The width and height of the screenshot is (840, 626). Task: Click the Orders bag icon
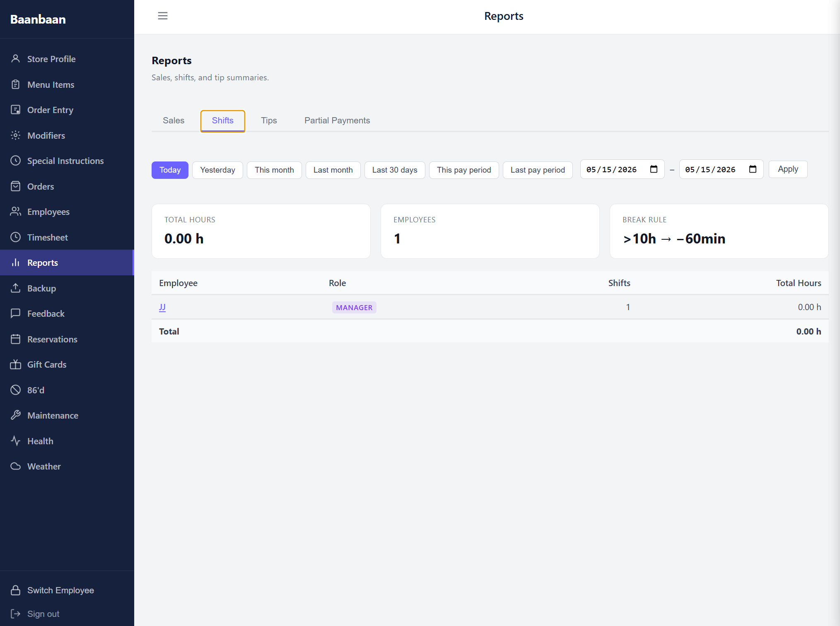pyautogui.click(x=15, y=186)
